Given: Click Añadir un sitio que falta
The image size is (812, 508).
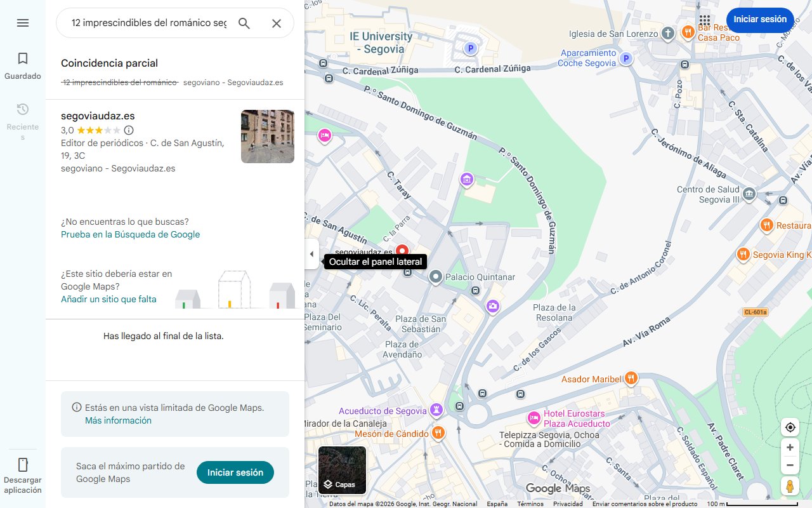Looking at the screenshot, I should click(x=108, y=298).
